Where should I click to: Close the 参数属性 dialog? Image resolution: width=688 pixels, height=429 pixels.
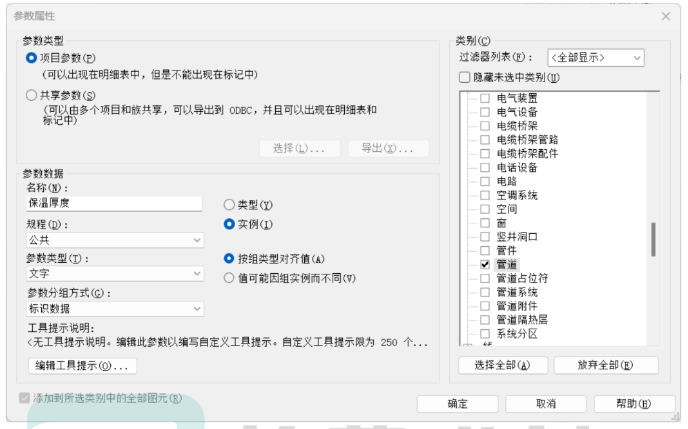tap(666, 16)
